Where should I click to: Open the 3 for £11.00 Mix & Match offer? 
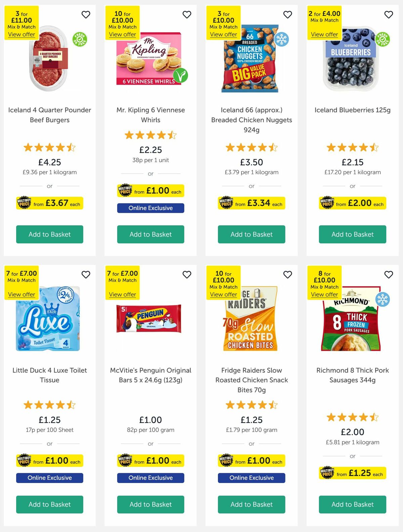(x=21, y=35)
